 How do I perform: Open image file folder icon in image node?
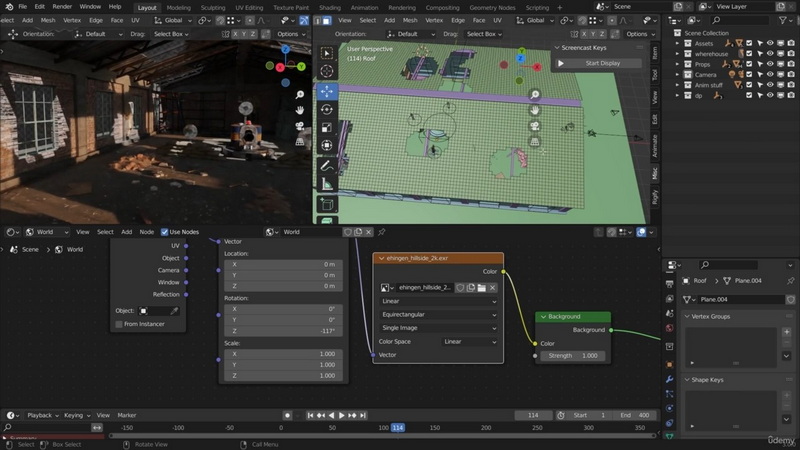point(482,288)
